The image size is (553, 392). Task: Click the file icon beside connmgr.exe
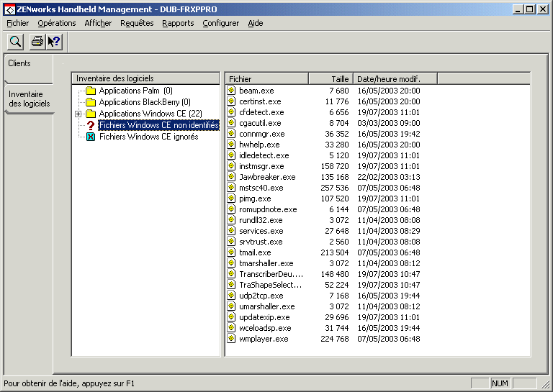tap(231, 134)
